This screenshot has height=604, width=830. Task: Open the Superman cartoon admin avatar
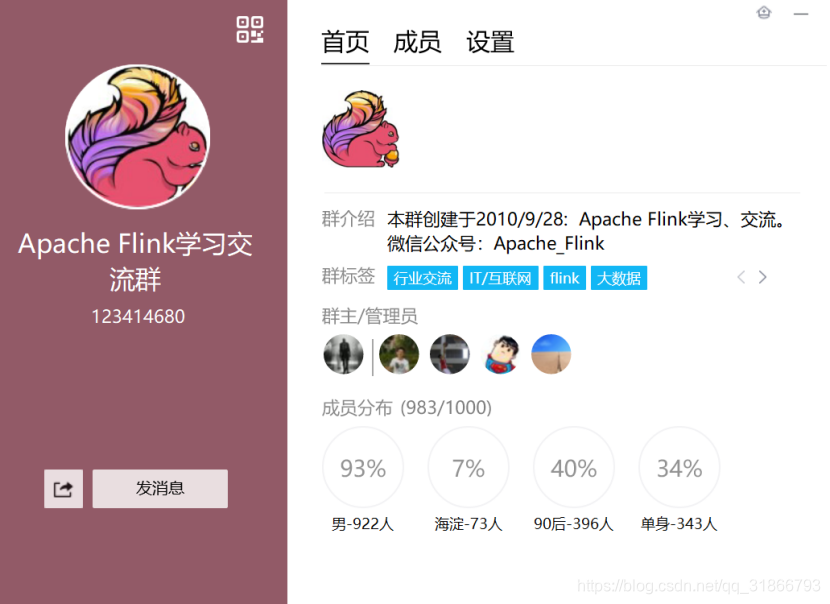(x=500, y=354)
